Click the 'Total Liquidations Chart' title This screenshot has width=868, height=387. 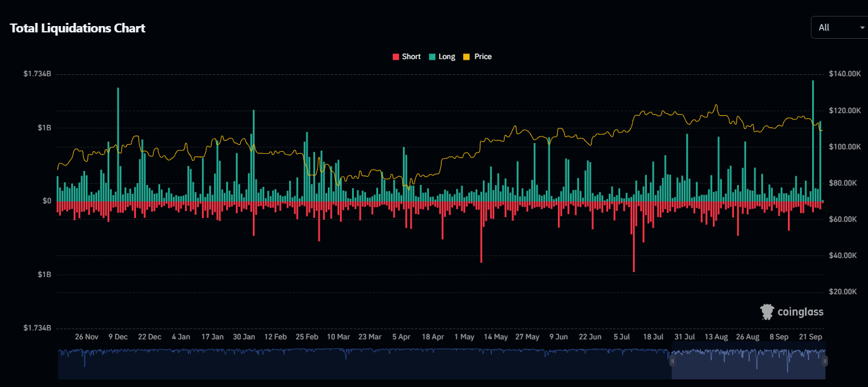78,28
